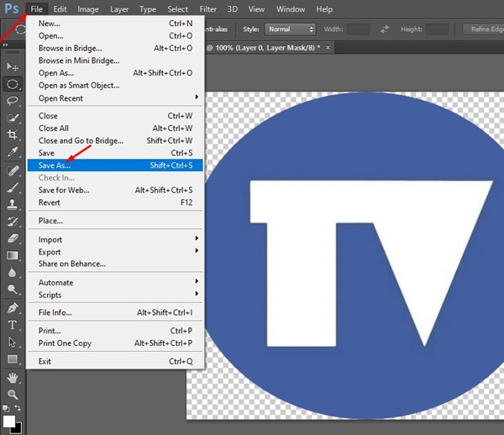Expand the toolbar double-arrow toggle

(5, 45)
